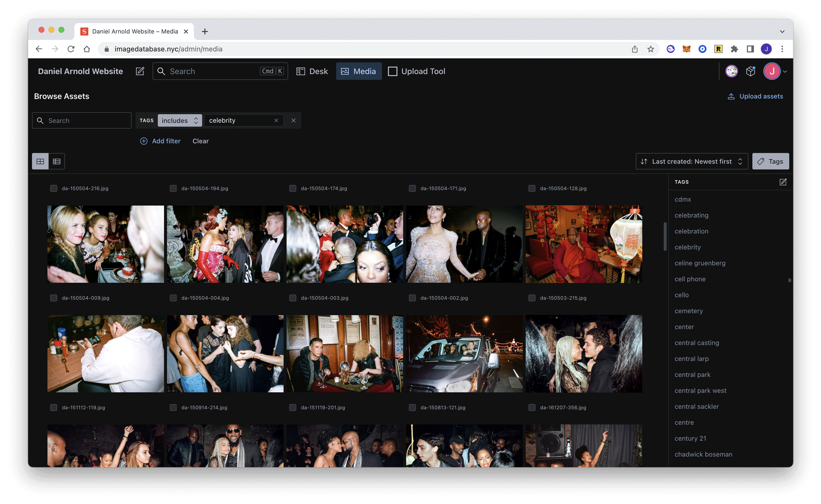The image size is (821, 504).
Task: Tick checkbox beside da-150504-004.jpg
Action: (173, 298)
